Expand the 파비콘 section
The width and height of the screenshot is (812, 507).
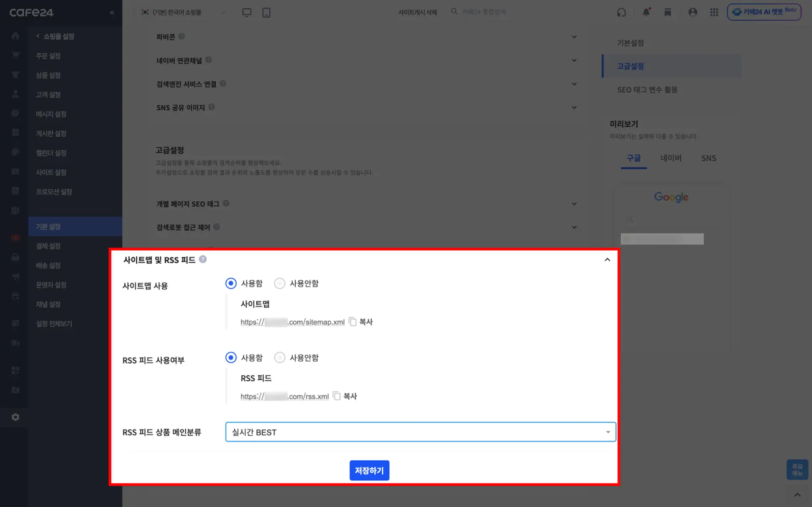(574, 37)
